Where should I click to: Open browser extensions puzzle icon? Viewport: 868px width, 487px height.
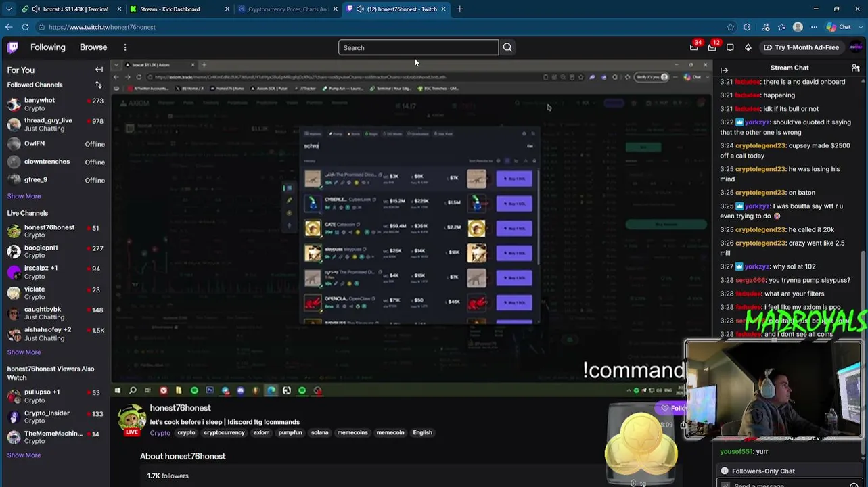coord(747,27)
